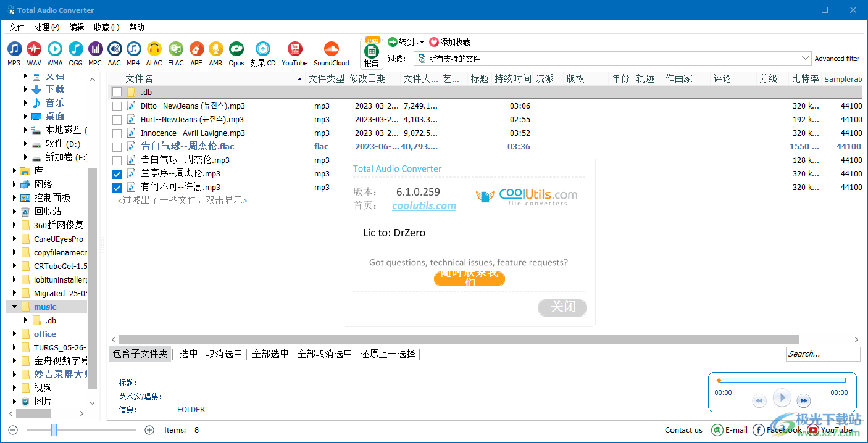Open the 帮助 menu

136,27
